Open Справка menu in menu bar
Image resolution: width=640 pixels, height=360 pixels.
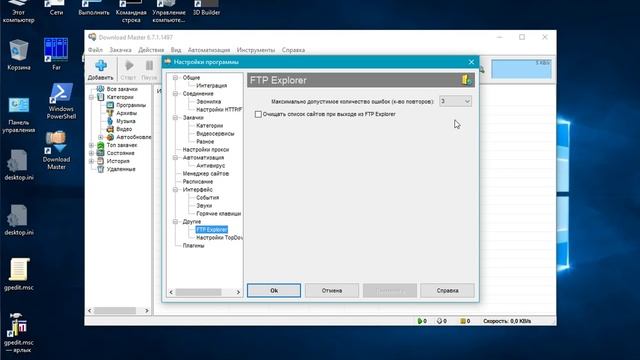pos(293,50)
